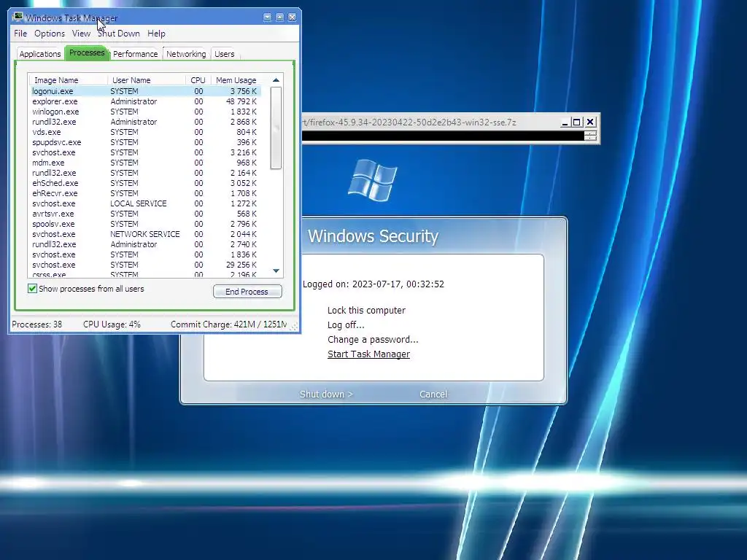
Task: Click Shut down > button
Action: pos(326,394)
